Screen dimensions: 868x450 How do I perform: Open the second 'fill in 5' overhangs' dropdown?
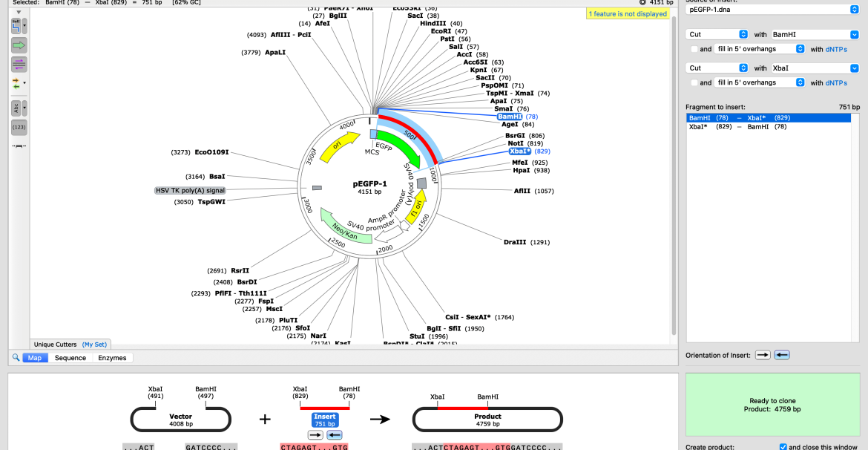760,82
